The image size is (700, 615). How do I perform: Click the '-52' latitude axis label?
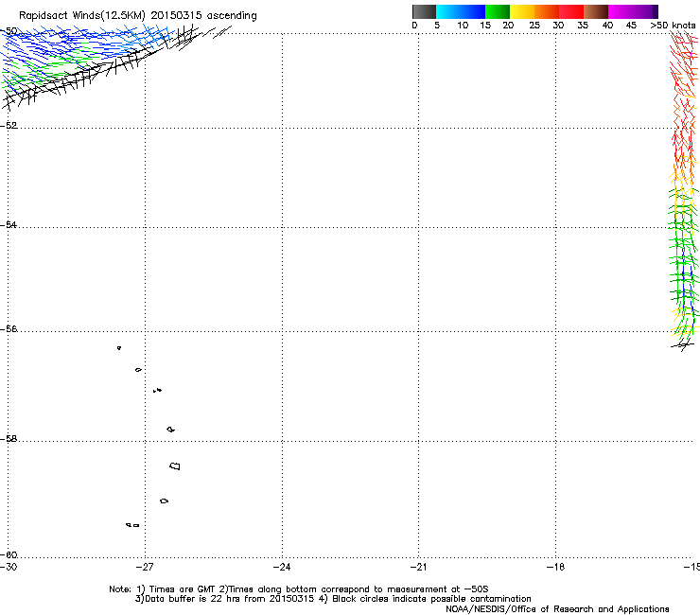[x=9, y=125]
